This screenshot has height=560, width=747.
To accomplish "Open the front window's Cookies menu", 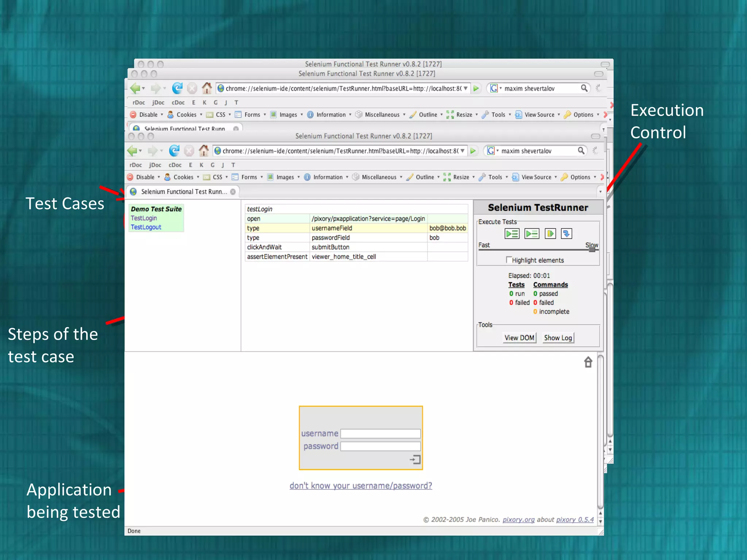I will coord(182,177).
